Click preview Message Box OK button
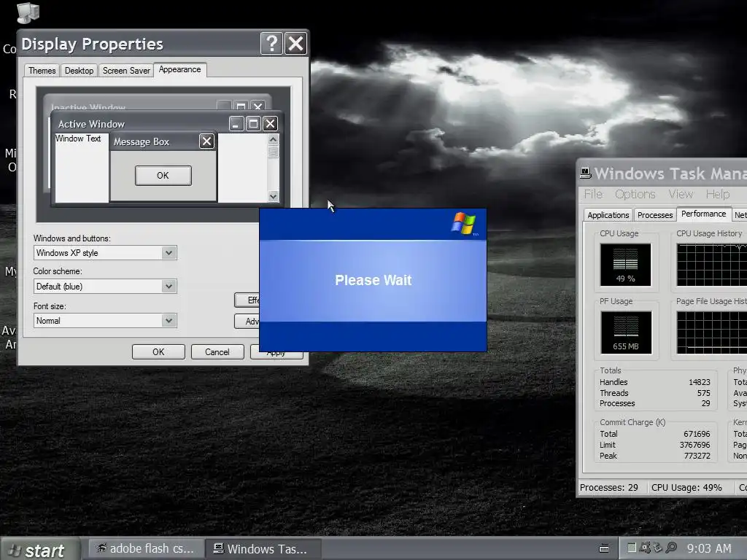The width and height of the screenshot is (747, 560). pos(163,175)
